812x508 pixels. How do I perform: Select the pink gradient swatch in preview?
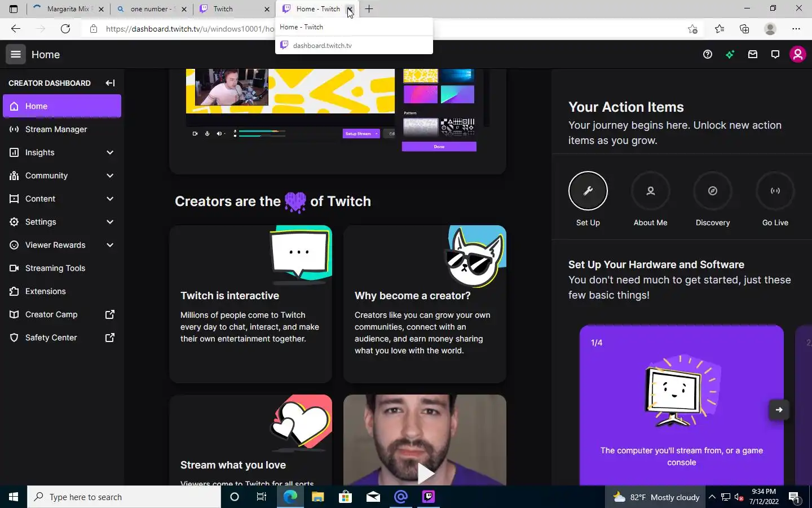pyautogui.click(x=421, y=94)
